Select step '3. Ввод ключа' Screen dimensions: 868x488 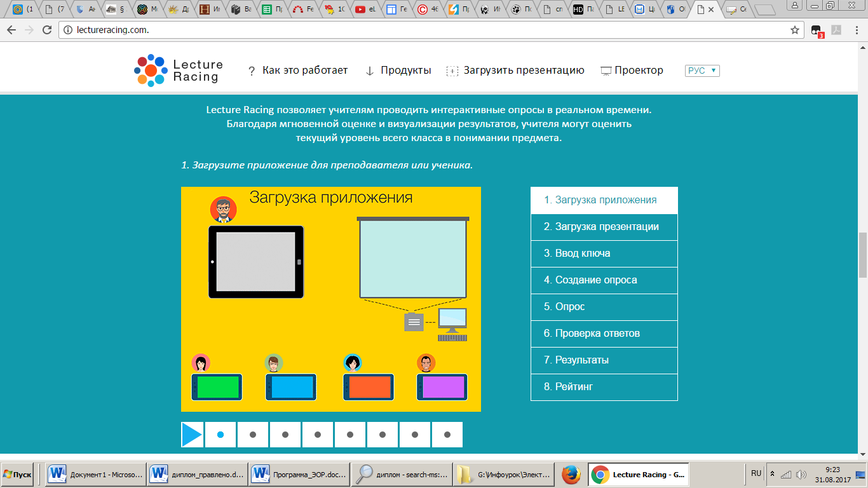click(604, 254)
